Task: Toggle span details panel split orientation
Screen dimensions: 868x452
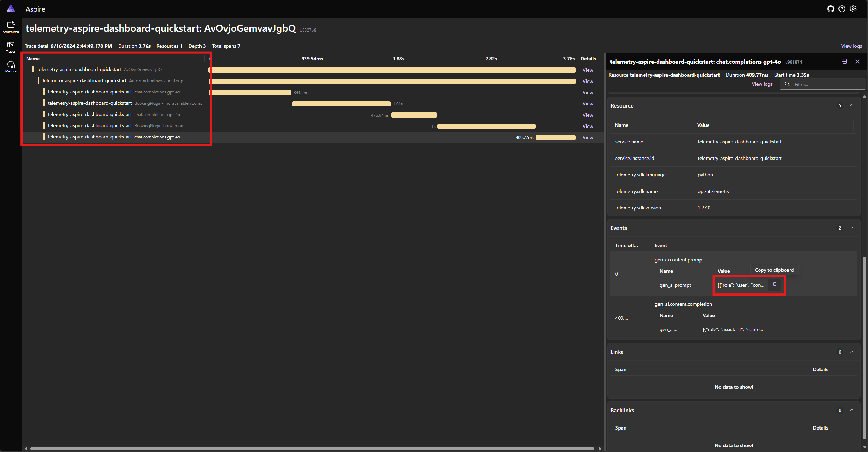Action: click(x=844, y=62)
